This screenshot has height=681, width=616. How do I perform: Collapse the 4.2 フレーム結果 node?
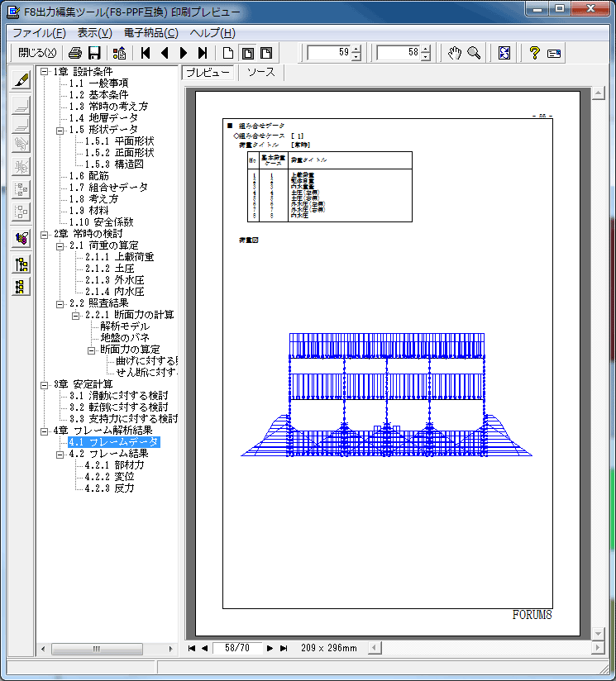pos(60,455)
